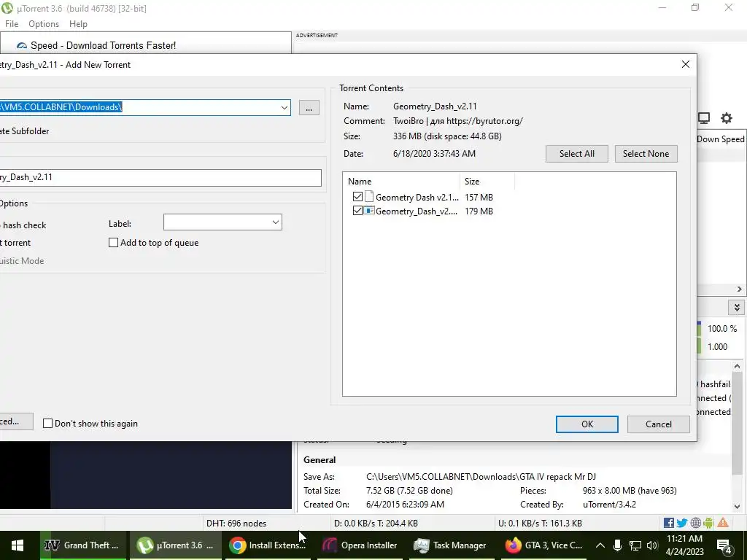Switch to Task Manager in taskbar
Screen dimensions: 747x560
452,545
